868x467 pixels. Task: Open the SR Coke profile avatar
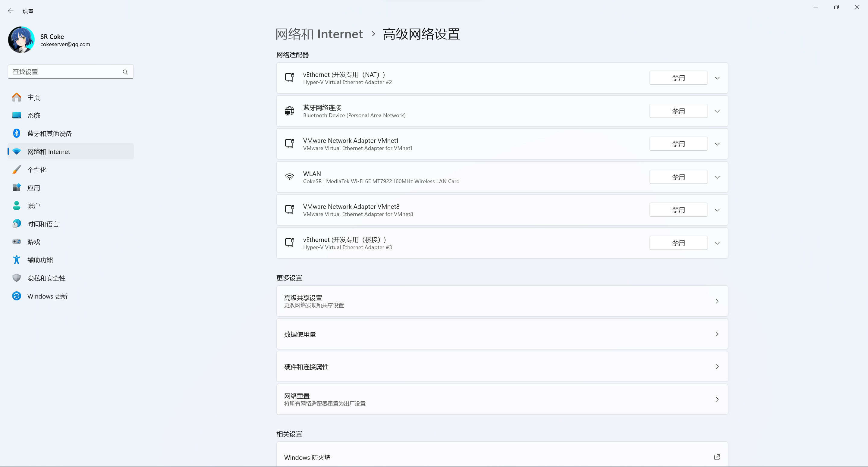point(21,40)
